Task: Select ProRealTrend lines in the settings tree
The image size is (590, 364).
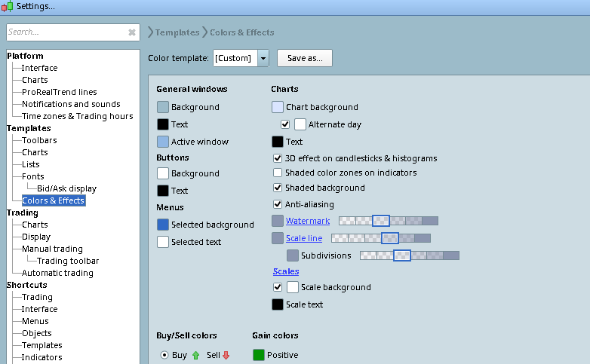Action: tap(59, 92)
